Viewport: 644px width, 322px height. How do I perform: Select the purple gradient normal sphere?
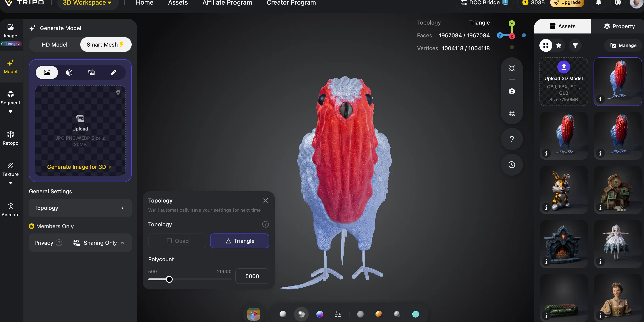coord(320,314)
